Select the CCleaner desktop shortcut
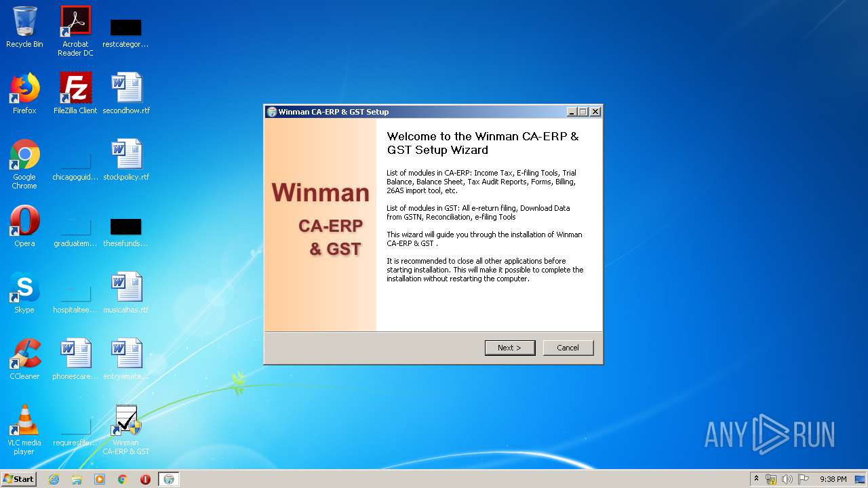The width and height of the screenshot is (868, 488). coord(24,359)
